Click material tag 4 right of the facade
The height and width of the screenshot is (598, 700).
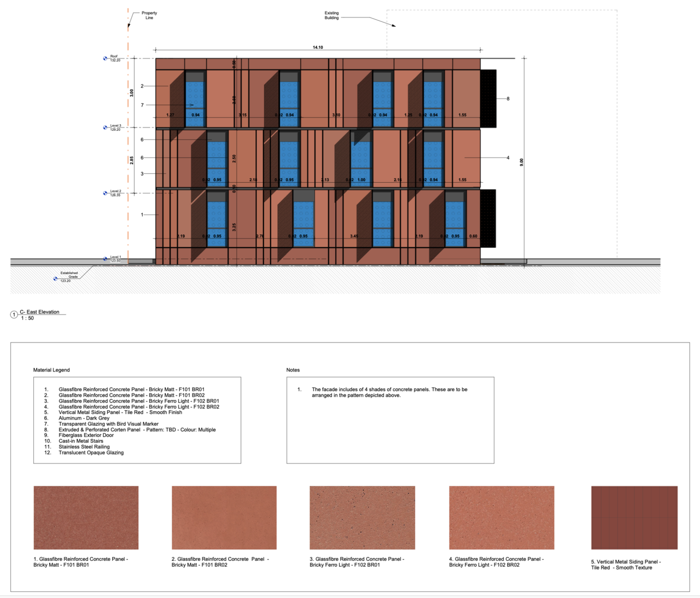point(508,158)
